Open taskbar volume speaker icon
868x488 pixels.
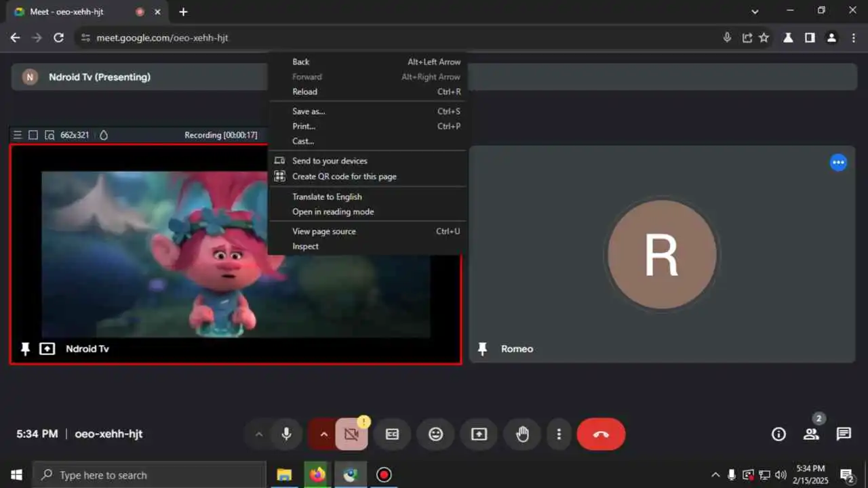tap(781, 475)
